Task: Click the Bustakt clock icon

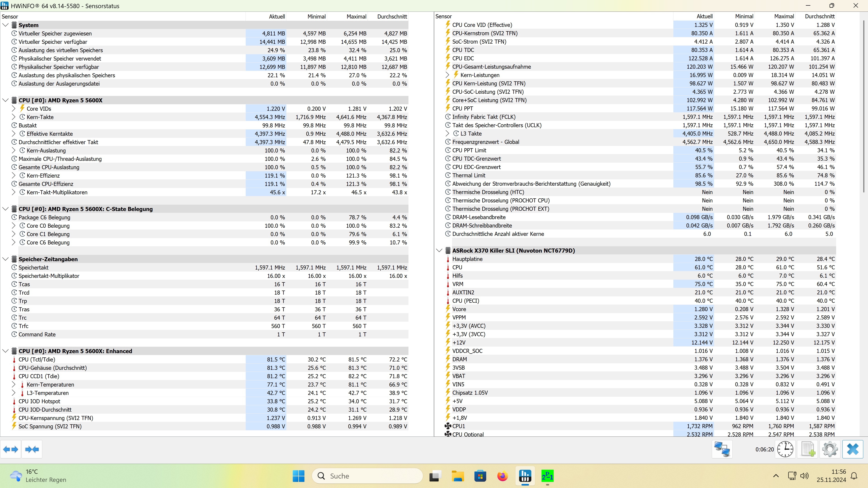Action: coord(14,125)
